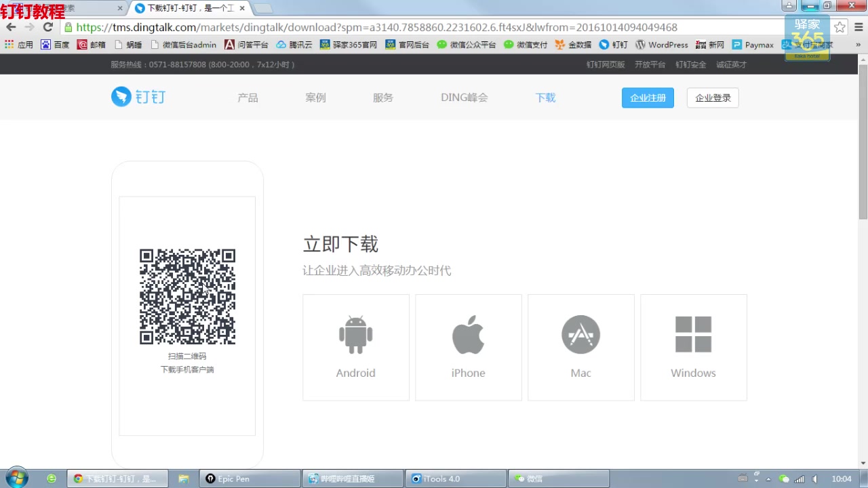Screen dimensions: 868x488
Task: Click the scrollbar down arrow
Action: 863,463
